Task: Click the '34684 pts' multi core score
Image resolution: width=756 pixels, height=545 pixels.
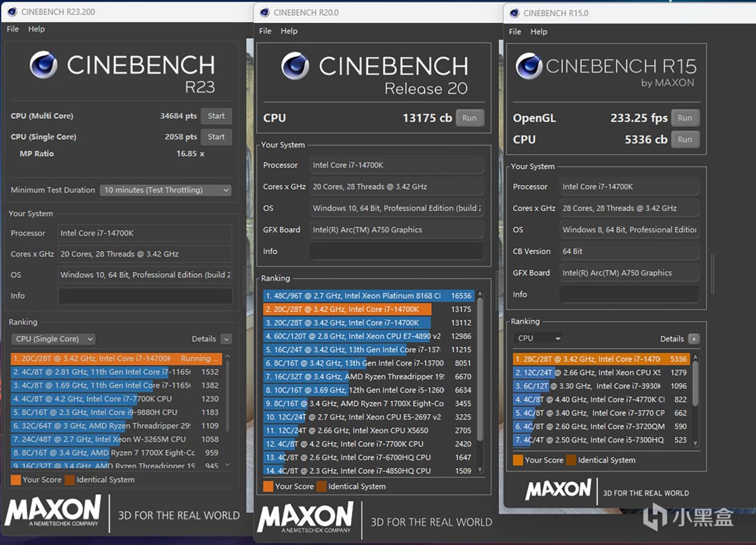Action: click(x=178, y=116)
